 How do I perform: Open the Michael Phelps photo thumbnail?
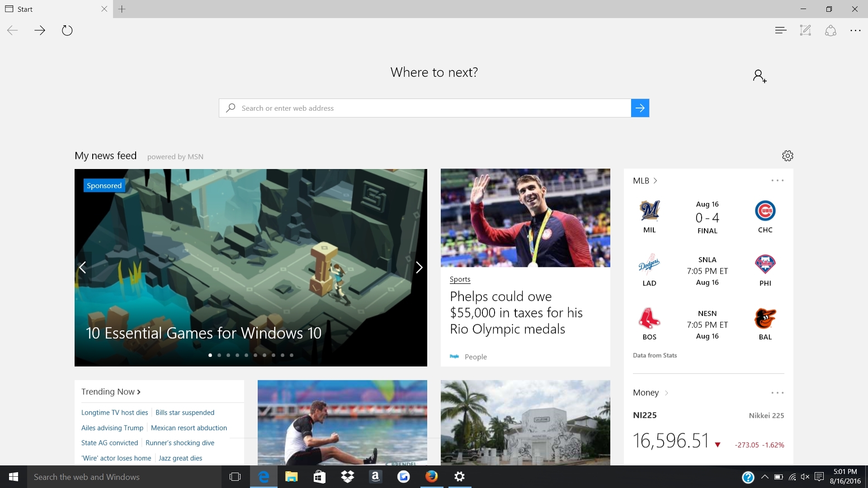[525, 218]
